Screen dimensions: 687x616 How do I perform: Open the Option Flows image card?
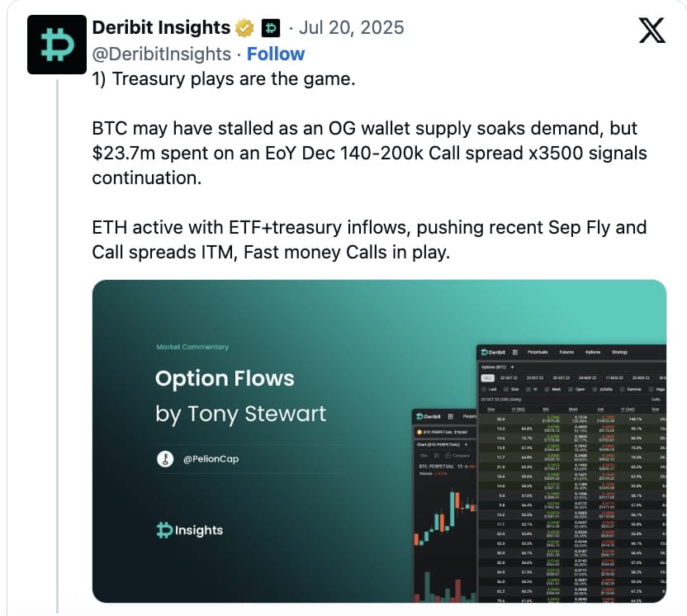[380, 441]
